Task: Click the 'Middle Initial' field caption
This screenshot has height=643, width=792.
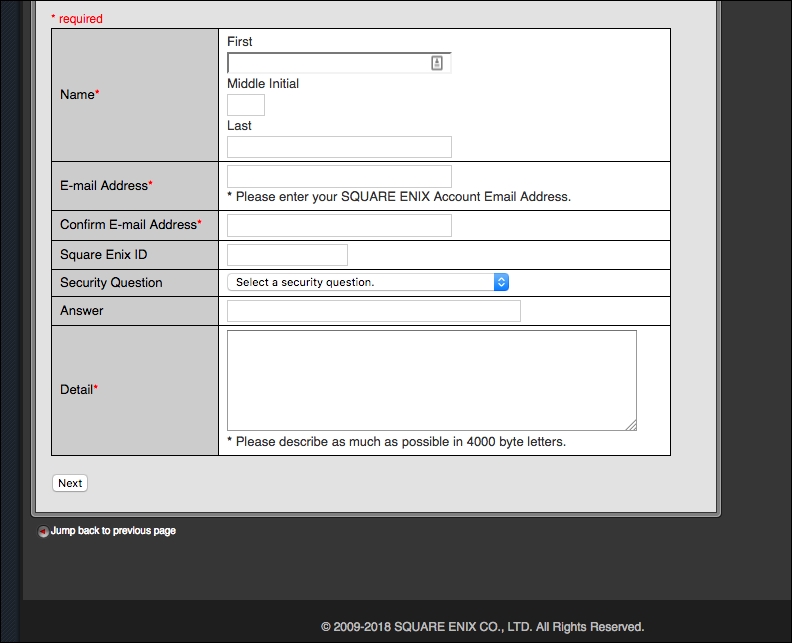Action: click(x=263, y=83)
